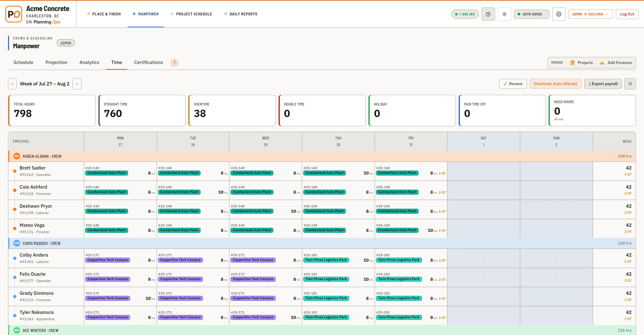The width and height of the screenshot is (644, 335).
Task: Open the Admin · K. Sullivan dropdown
Action: pos(590,14)
